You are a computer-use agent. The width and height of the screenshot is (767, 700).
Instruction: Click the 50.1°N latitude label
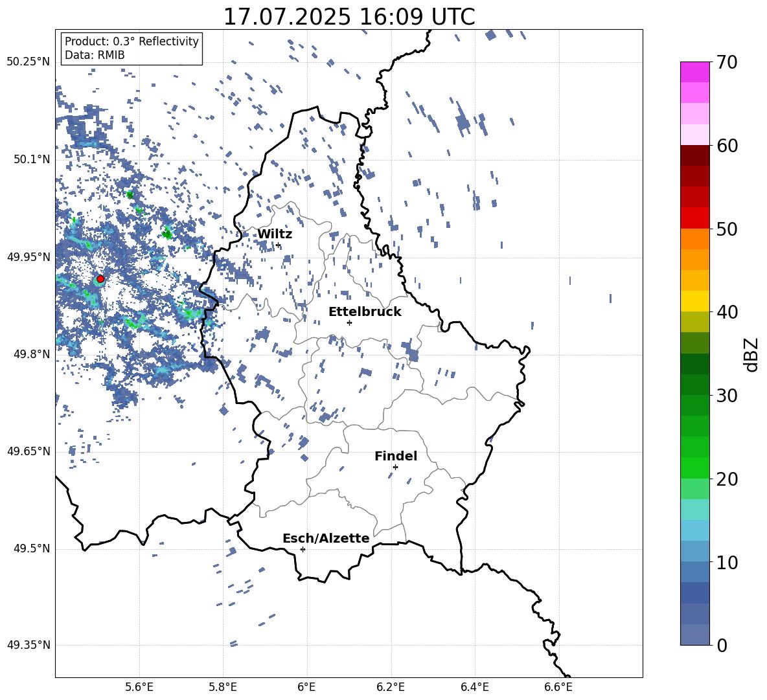[x=32, y=160]
